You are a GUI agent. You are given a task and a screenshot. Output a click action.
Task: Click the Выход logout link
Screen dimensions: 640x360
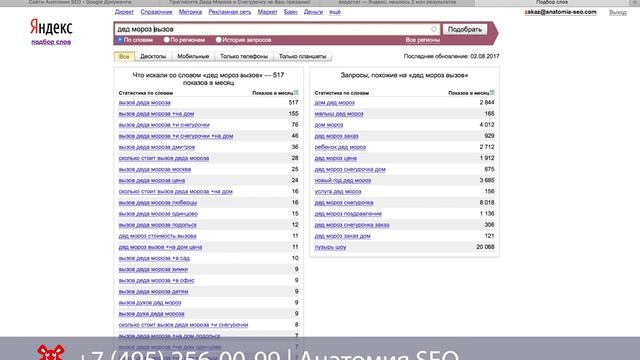pos(618,12)
